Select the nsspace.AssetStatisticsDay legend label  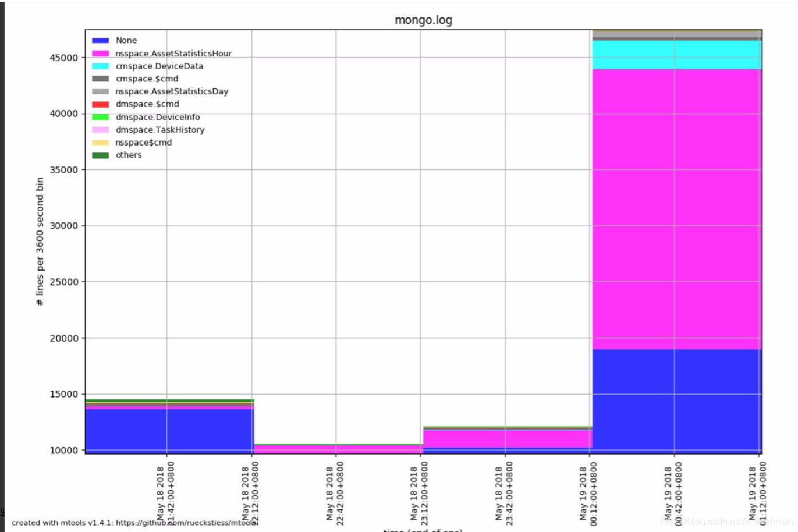click(172, 91)
